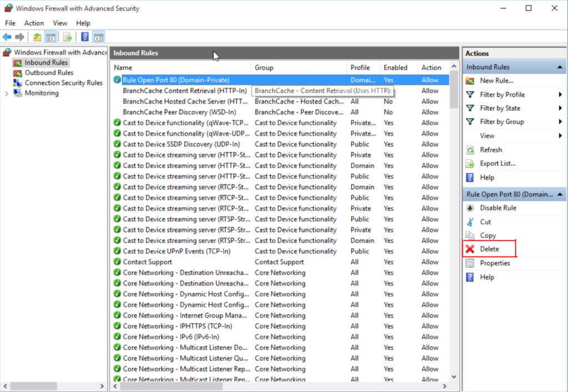Click the Filter by Group funnel icon
Image resolution: width=568 pixels, height=392 pixels.
470,121
